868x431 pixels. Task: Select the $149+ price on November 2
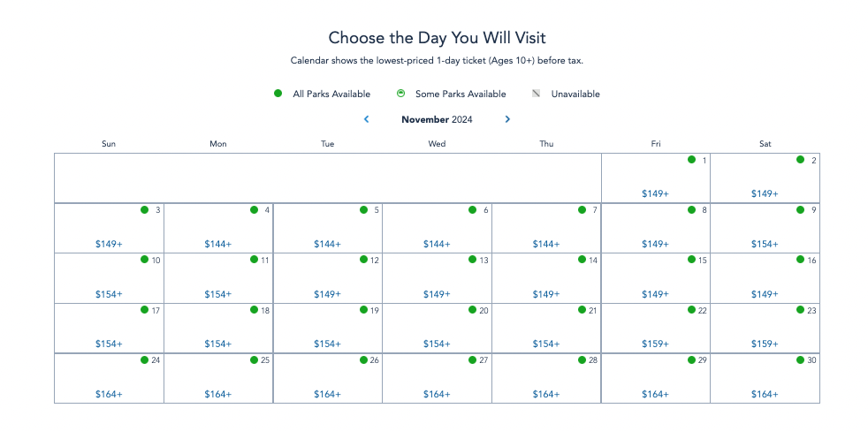pos(765,193)
